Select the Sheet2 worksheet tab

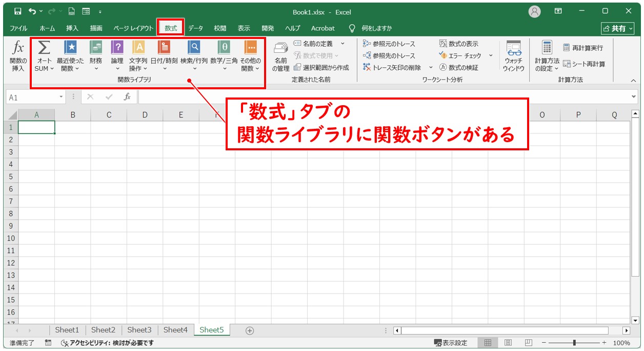[x=103, y=330]
